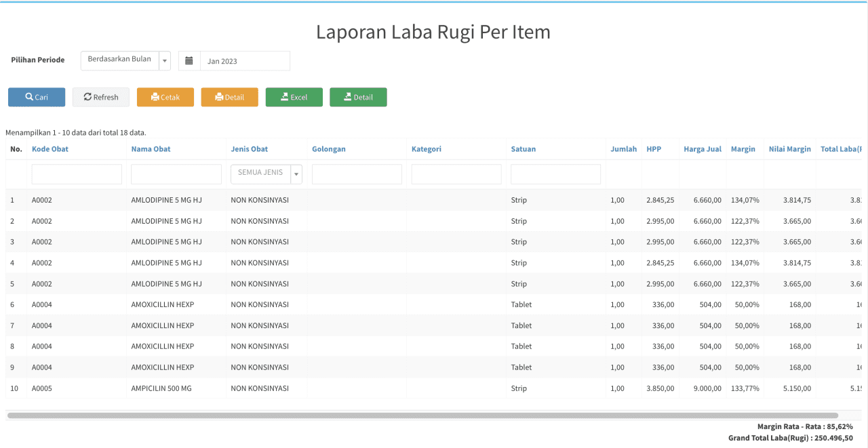Sort by Nilai Margin column header
Viewport: 868px width, 448px height.
pyautogui.click(x=790, y=149)
